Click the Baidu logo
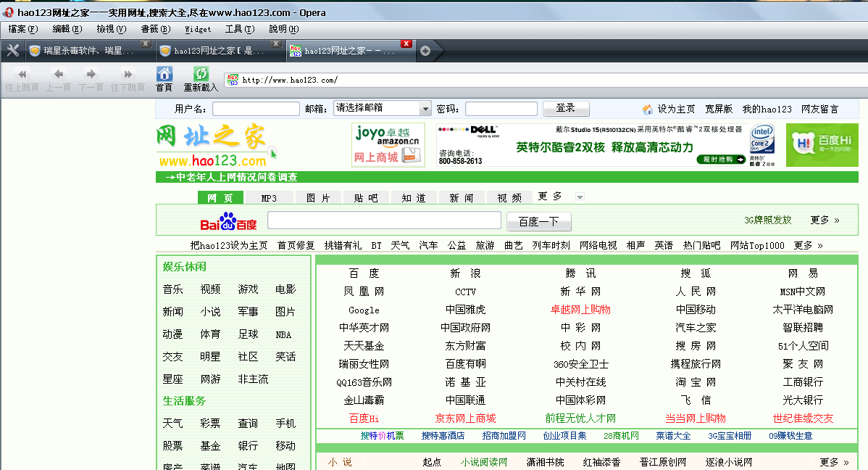This screenshot has height=470, width=868. 228,221
